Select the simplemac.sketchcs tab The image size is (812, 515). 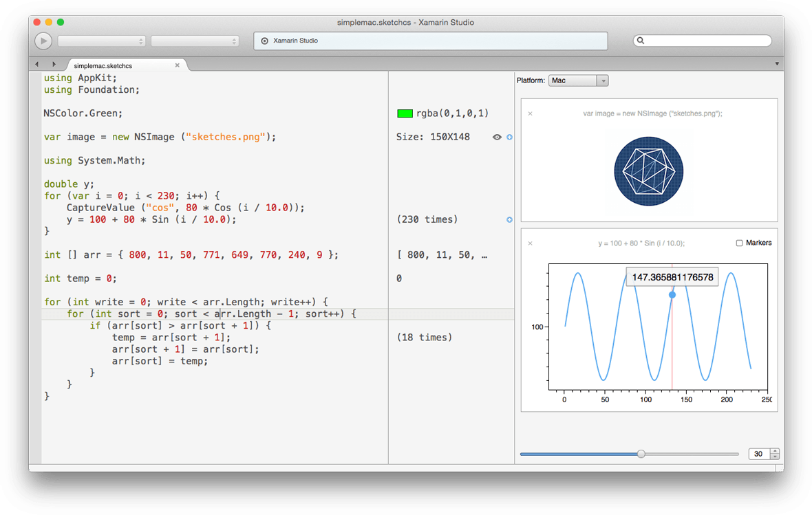pos(127,65)
